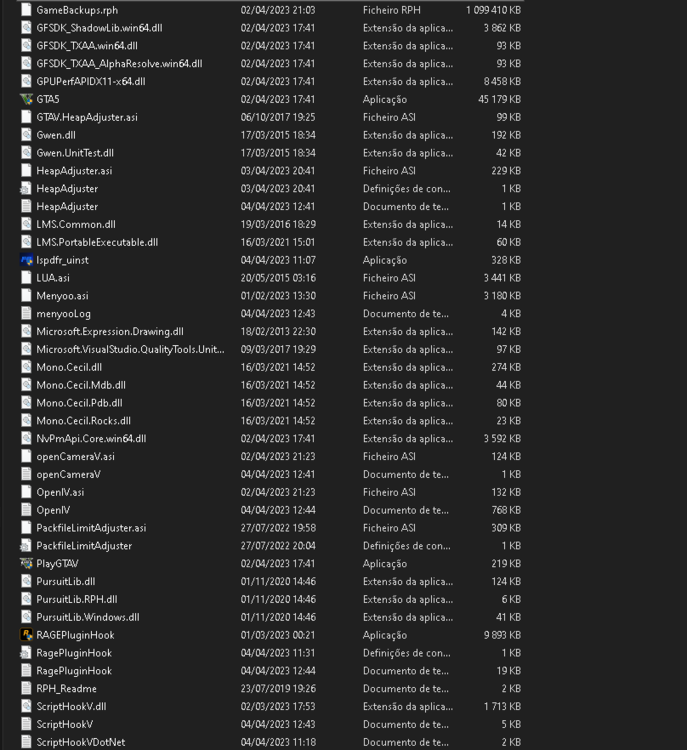Viewport: 687px width, 750px height.
Task: Select the ScriptHookV.dll file name
Action: click(x=71, y=706)
